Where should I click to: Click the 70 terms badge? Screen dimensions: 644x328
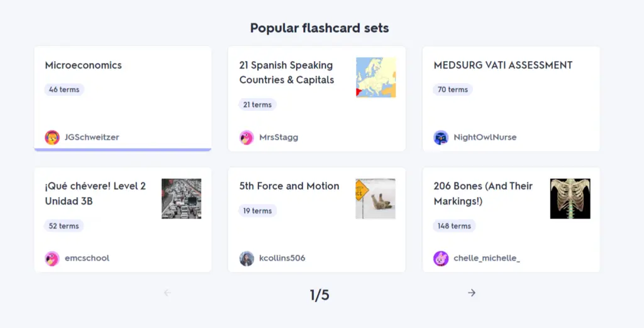tap(453, 89)
